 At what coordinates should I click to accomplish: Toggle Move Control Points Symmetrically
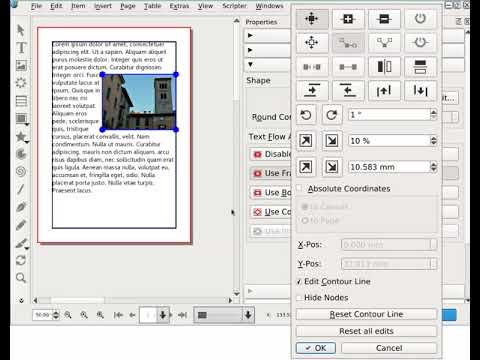[x=384, y=43]
